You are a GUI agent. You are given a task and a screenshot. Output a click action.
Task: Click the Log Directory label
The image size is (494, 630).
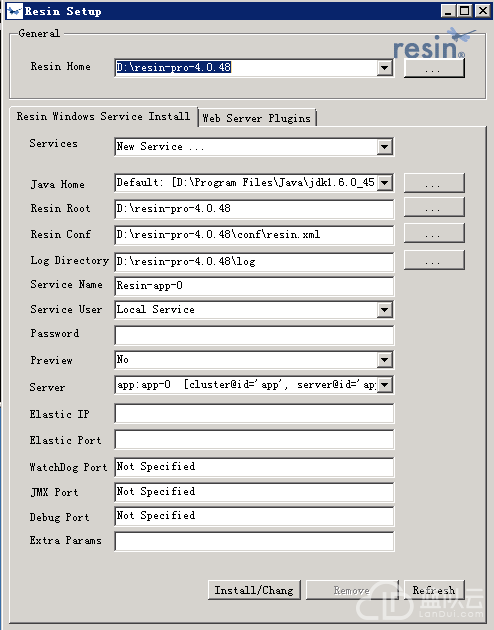click(69, 261)
